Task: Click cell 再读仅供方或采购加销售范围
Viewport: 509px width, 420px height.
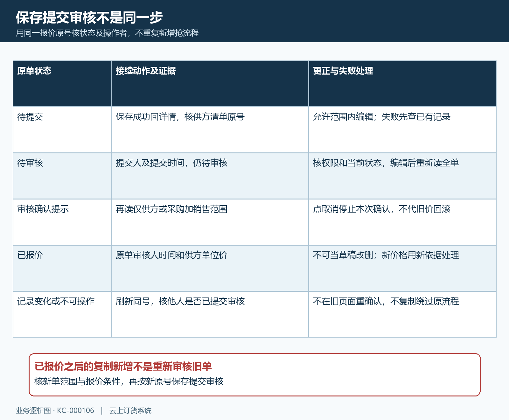Action: tap(210, 222)
